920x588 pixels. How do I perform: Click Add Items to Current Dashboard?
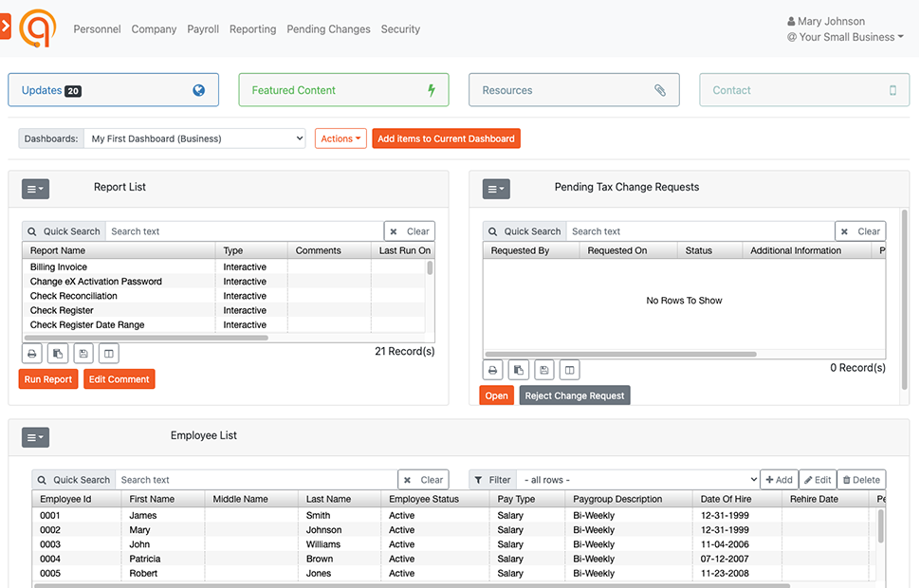(x=446, y=138)
